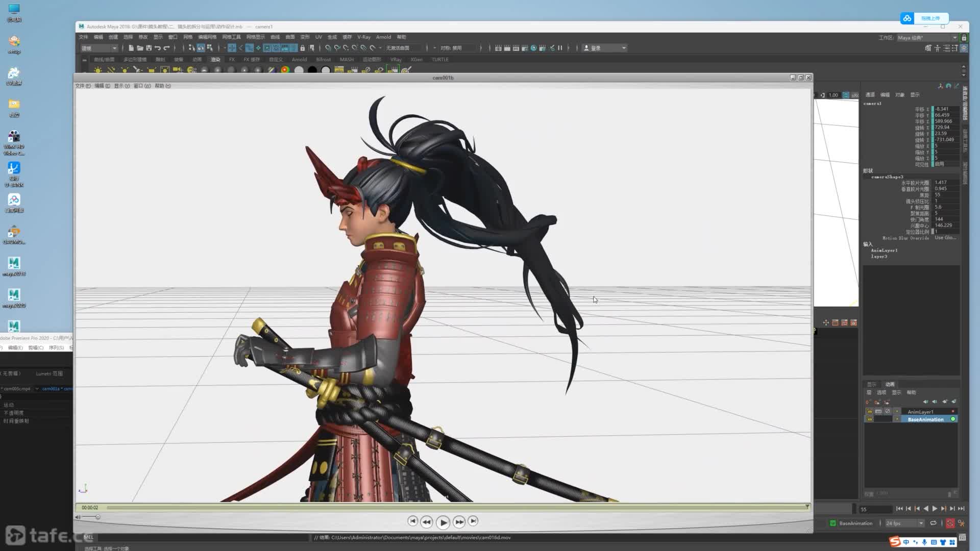Go to Maya timeline start frame

[899, 509]
